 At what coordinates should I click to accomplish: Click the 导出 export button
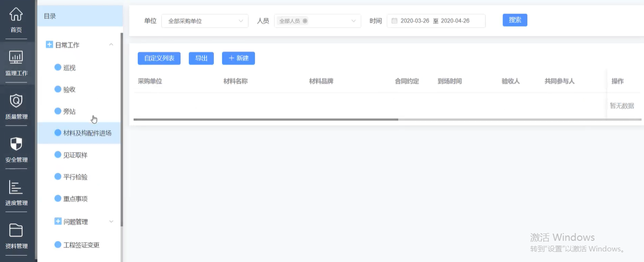[x=201, y=58]
